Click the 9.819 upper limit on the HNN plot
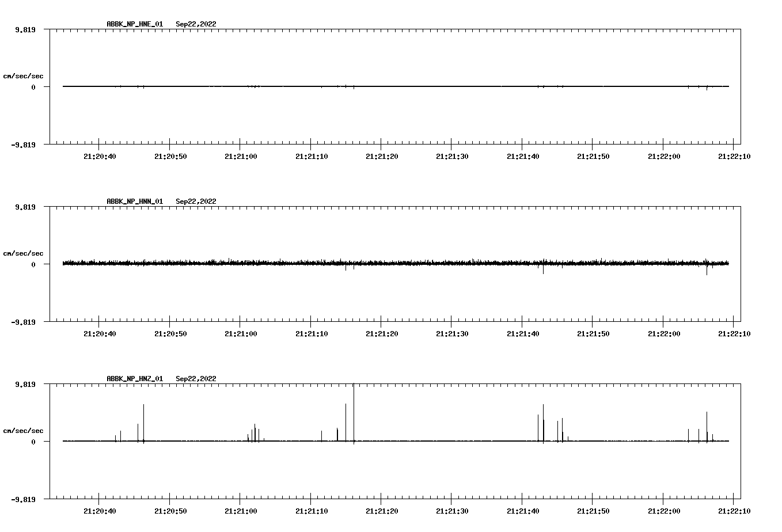 [25, 207]
